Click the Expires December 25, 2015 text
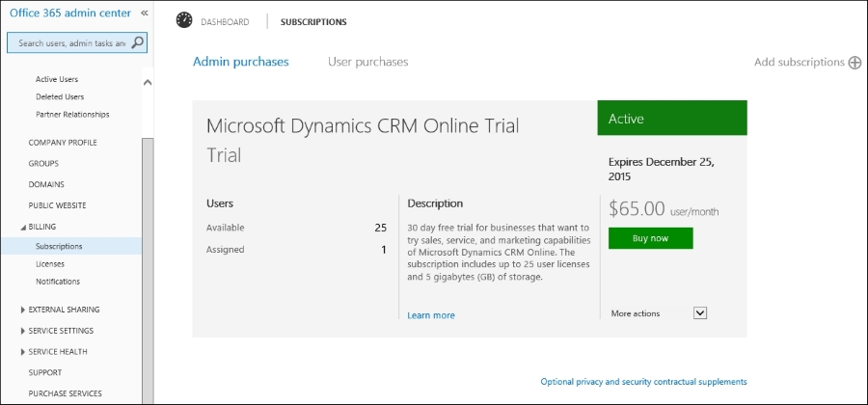 (662, 170)
